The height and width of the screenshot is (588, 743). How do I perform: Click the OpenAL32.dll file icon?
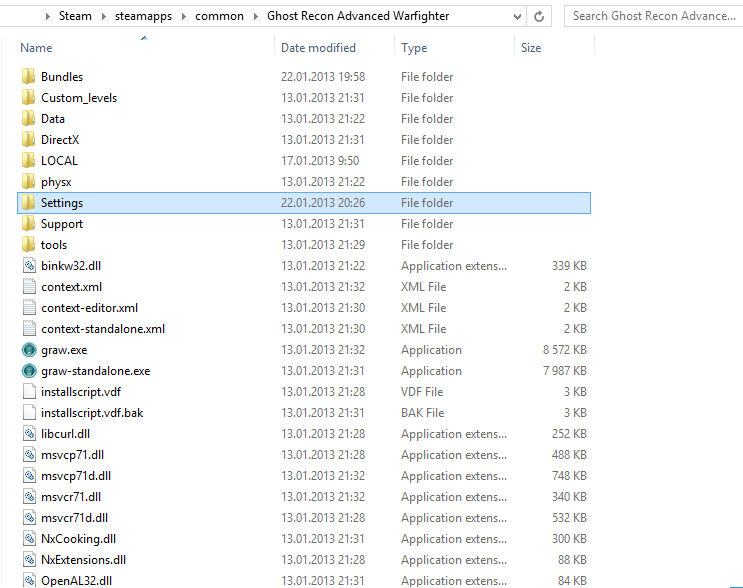29,580
